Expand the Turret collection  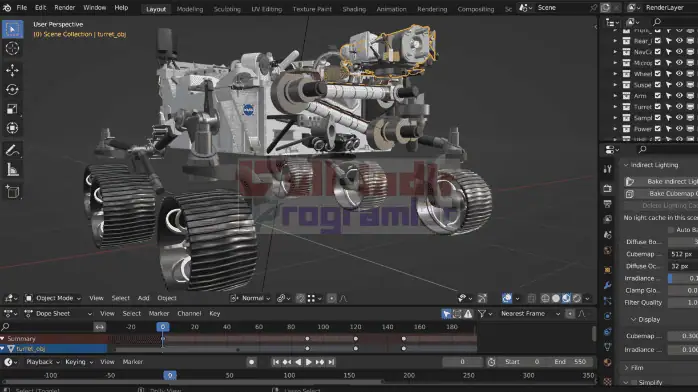point(616,107)
